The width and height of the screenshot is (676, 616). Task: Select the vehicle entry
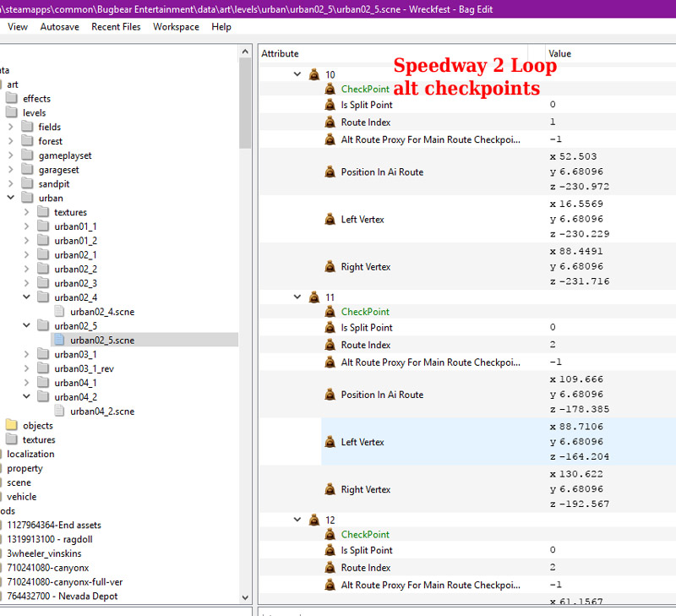pyautogui.click(x=22, y=497)
